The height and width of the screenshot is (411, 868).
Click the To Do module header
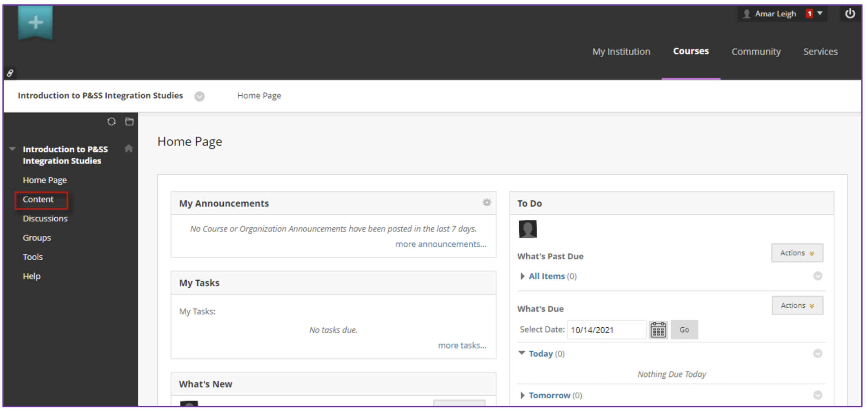[x=672, y=203]
